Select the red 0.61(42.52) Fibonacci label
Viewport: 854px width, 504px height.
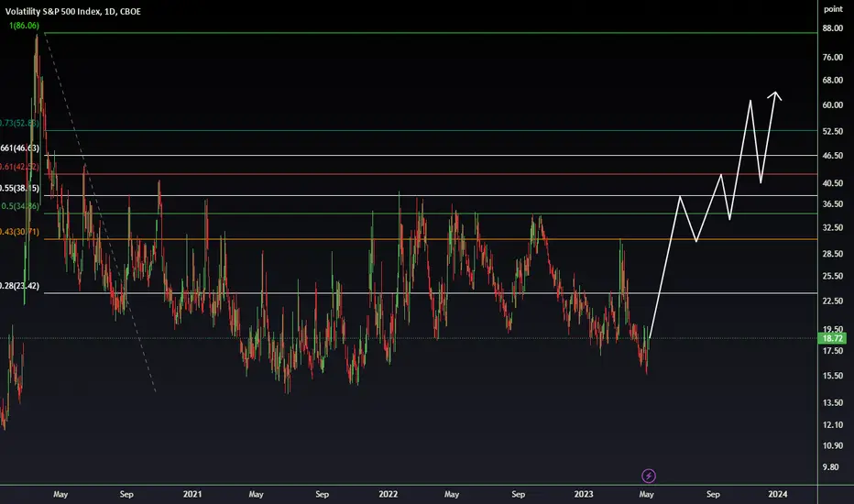(x=19, y=167)
